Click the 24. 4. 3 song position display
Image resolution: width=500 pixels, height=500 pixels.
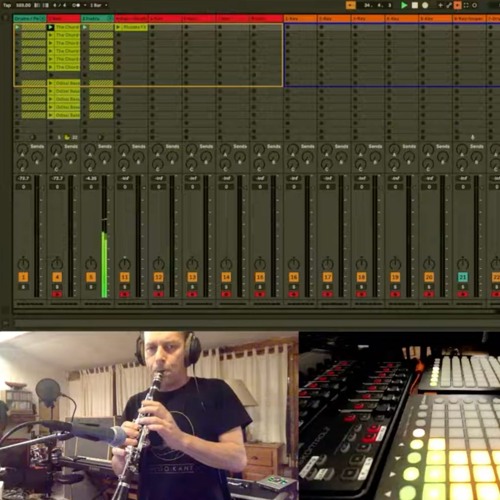click(x=378, y=5)
